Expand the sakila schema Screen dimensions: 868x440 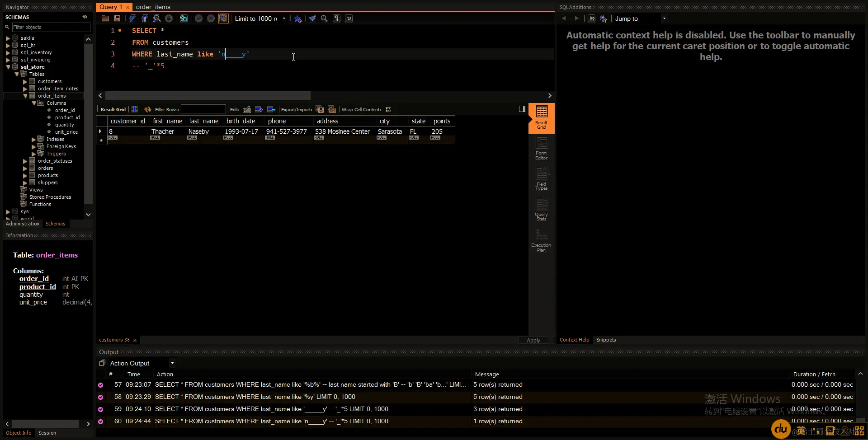[x=8, y=38]
